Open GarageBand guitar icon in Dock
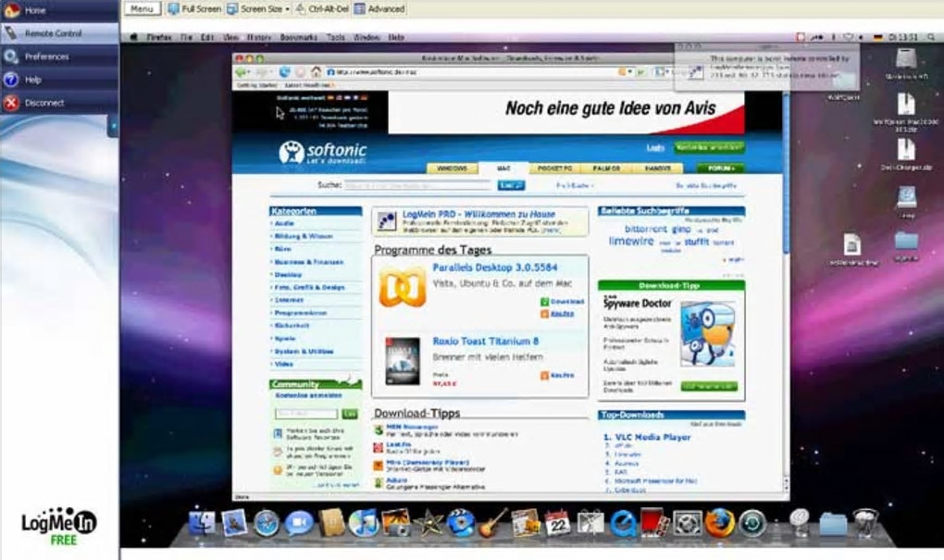The width and height of the screenshot is (944, 560). 493,523
